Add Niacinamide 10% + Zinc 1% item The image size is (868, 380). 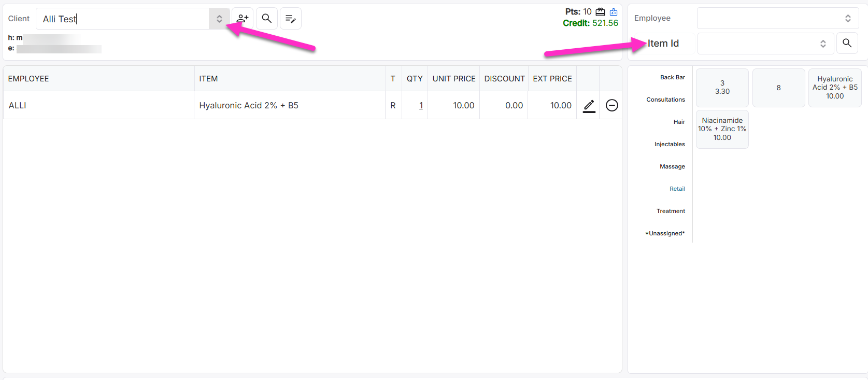click(722, 129)
